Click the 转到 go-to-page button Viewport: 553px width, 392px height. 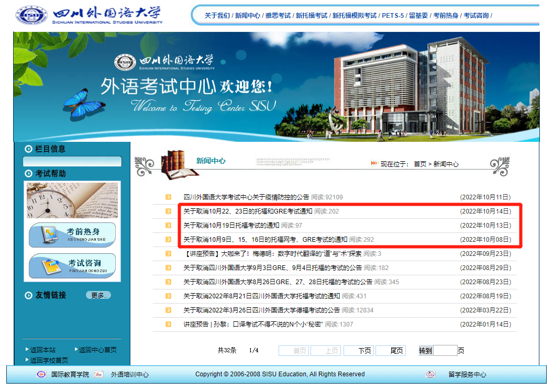point(425,351)
